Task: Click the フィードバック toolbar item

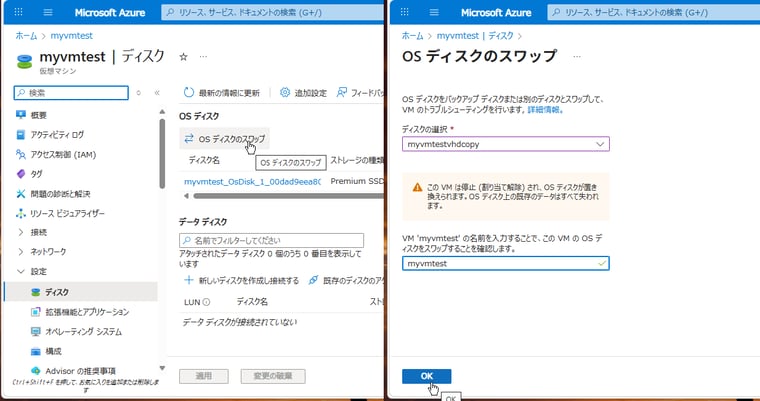Action: click(361, 93)
